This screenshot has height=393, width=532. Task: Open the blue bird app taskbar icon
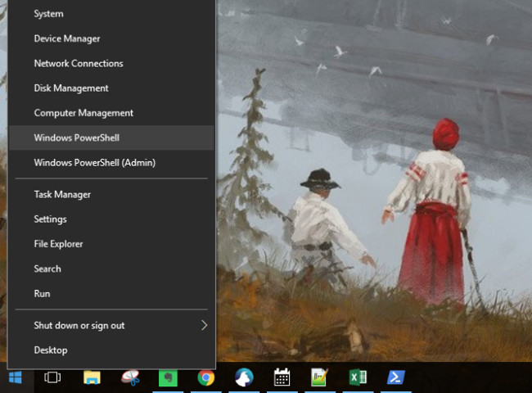[x=244, y=377]
